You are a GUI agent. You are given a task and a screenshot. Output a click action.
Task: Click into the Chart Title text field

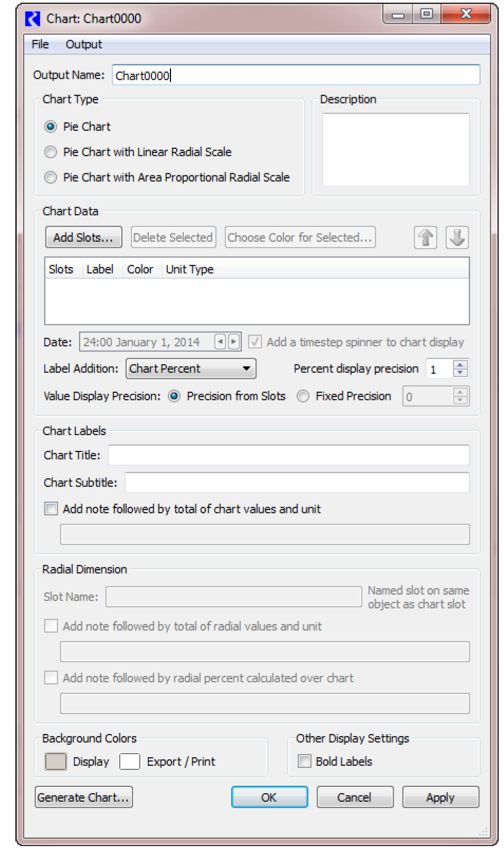coord(288,455)
